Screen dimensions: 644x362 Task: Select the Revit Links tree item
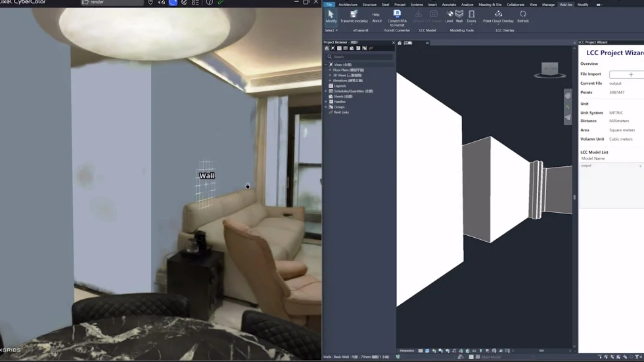341,112
